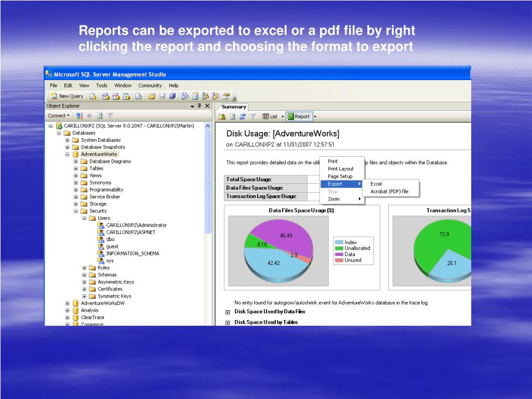Choose Print from the context menu

click(342, 162)
